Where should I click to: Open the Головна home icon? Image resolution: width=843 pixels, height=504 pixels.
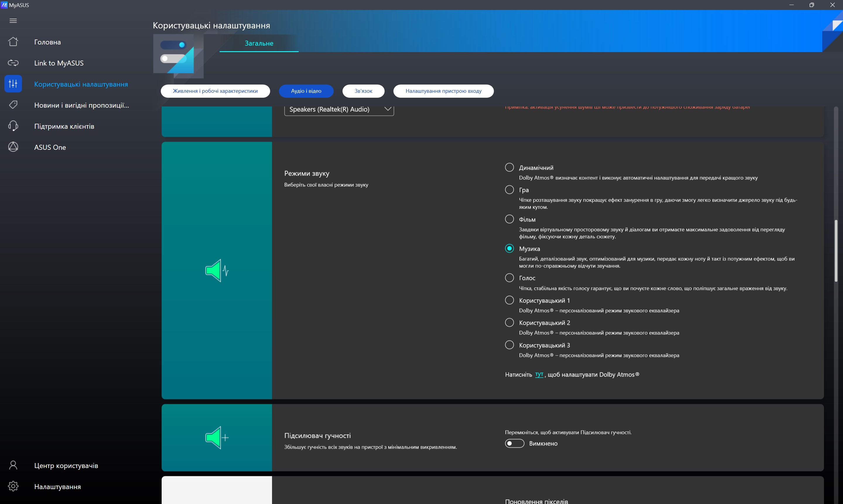pyautogui.click(x=13, y=42)
